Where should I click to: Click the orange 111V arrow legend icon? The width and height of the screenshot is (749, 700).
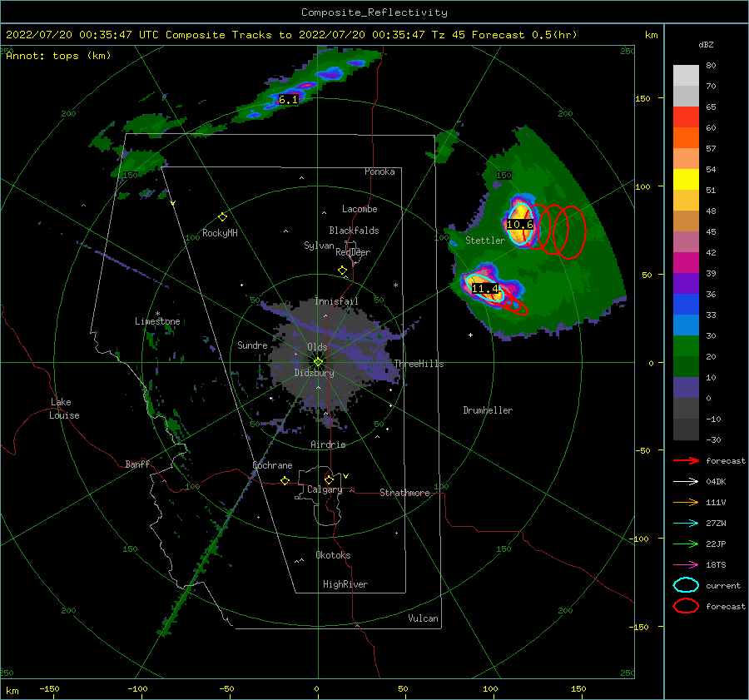click(x=686, y=502)
